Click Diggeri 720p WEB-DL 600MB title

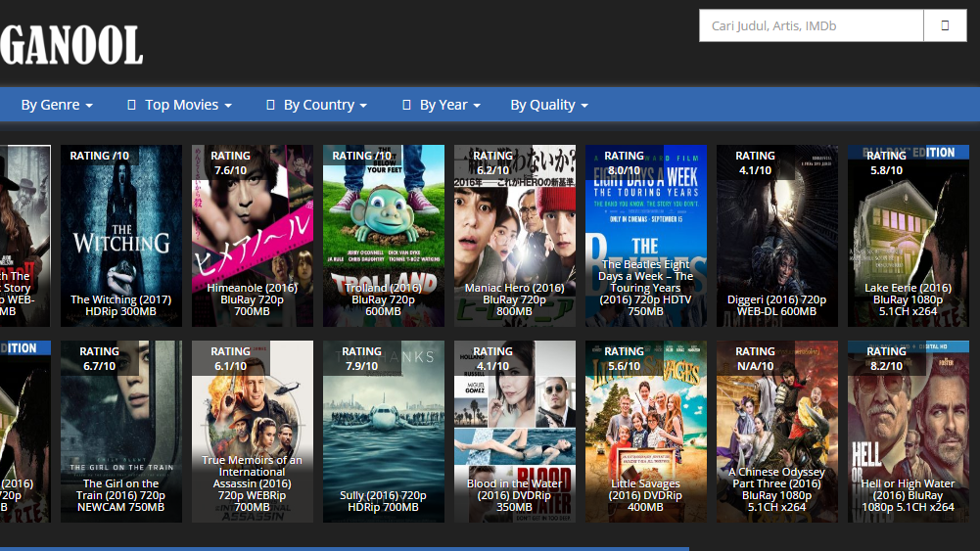coord(777,305)
